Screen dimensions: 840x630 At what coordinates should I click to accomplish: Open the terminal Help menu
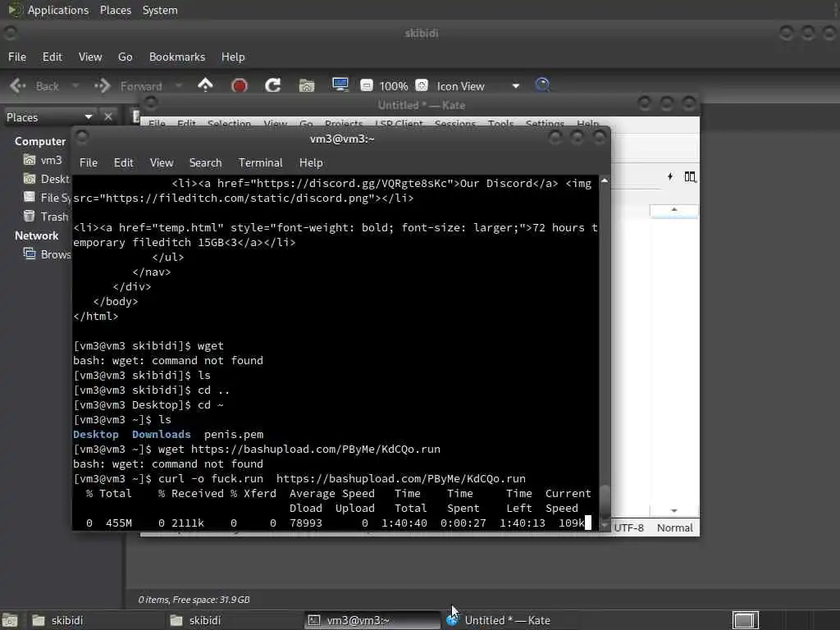311,163
